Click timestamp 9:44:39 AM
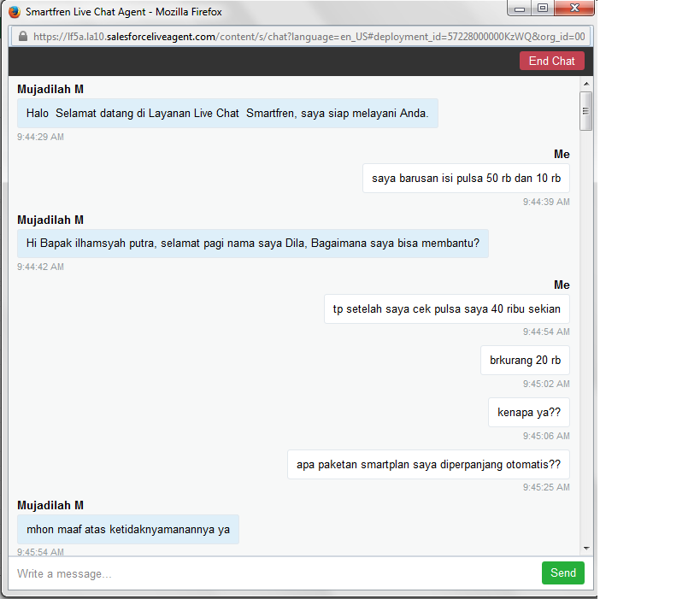The height and width of the screenshot is (599, 700). click(546, 203)
